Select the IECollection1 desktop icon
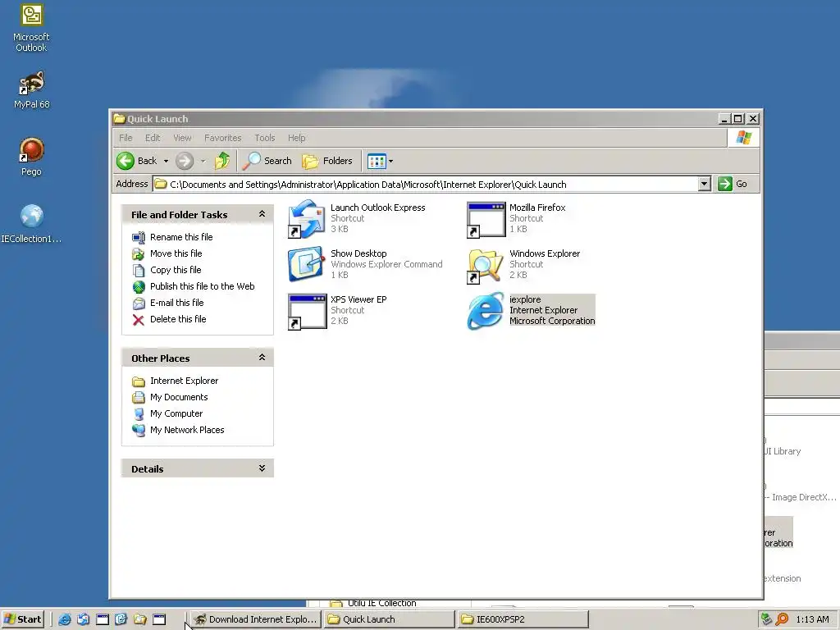Viewport: 840px width, 630px height. click(x=31, y=224)
